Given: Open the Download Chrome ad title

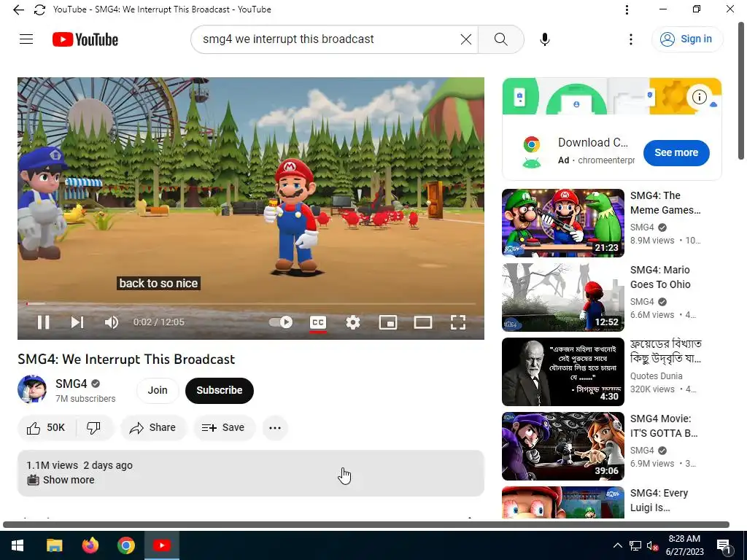Looking at the screenshot, I should [x=592, y=142].
